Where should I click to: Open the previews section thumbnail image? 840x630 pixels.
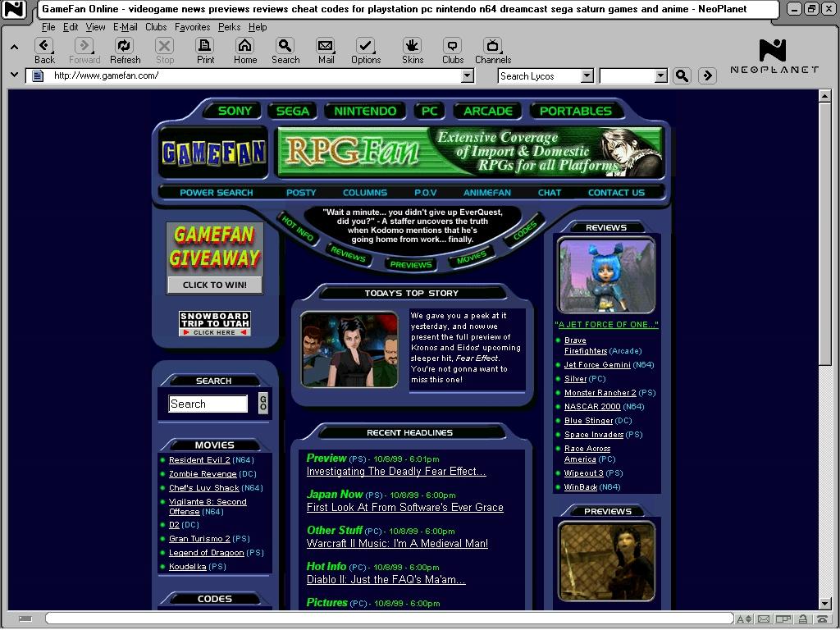point(606,561)
